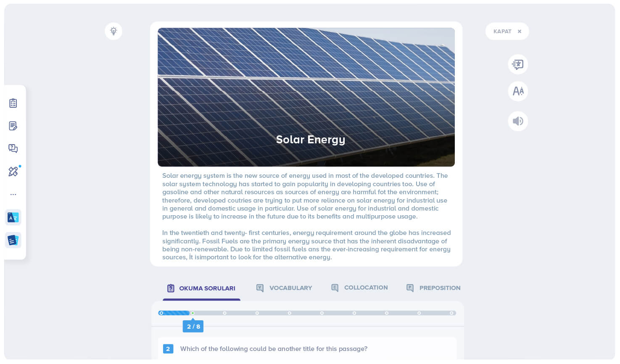This screenshot has height=364, width=620.
Task: Click the Solar Energy solar panel image
Action: tap(306, 97)
